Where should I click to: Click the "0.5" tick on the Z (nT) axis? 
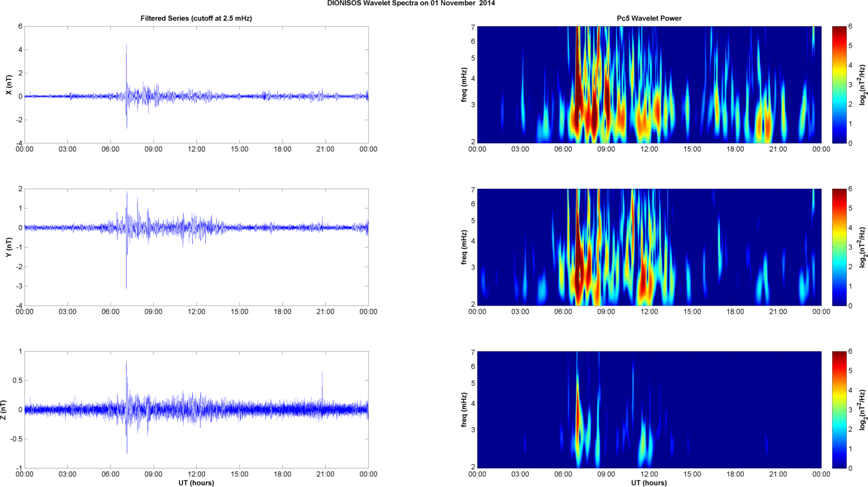[17, 380]
